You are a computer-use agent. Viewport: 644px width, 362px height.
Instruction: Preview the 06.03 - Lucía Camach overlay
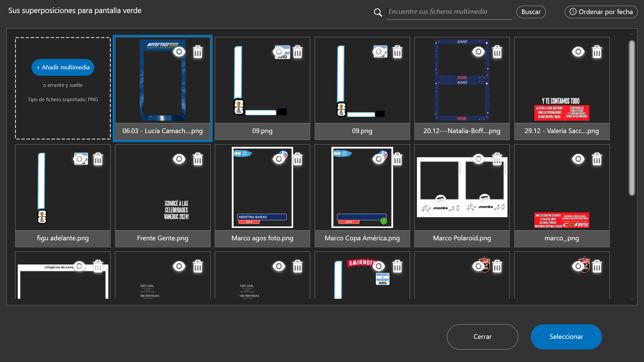click(x=179, y=52)
